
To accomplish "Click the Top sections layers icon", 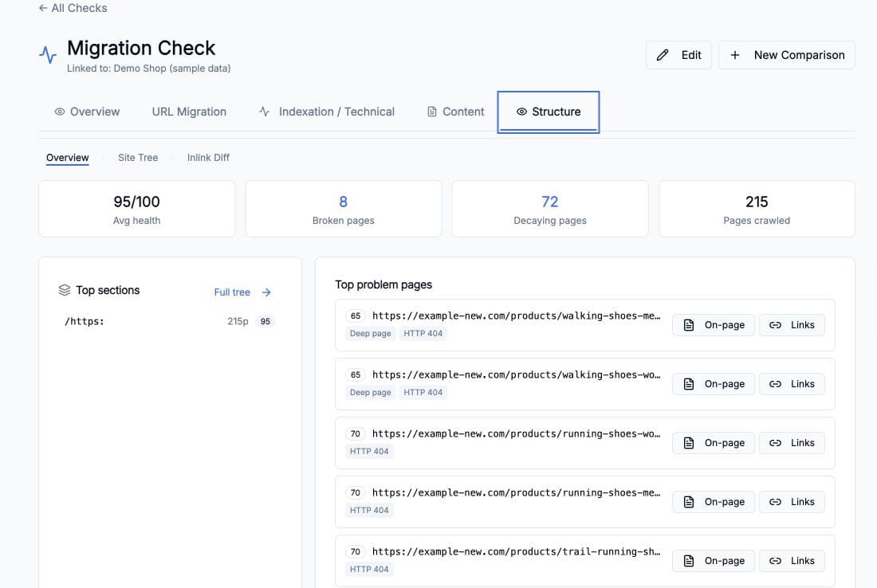I will point(65,290).
